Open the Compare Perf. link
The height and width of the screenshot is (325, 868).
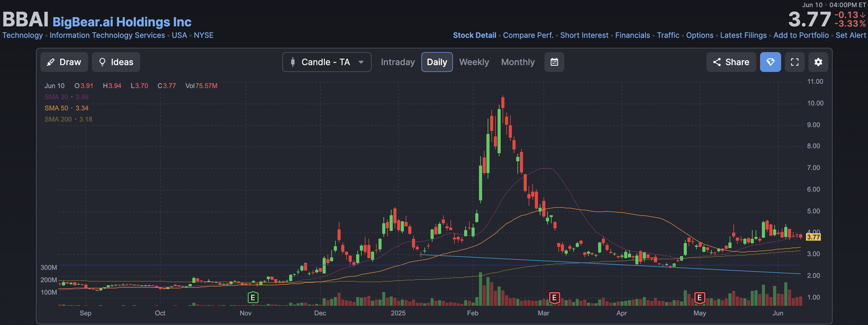click(528, 35)
